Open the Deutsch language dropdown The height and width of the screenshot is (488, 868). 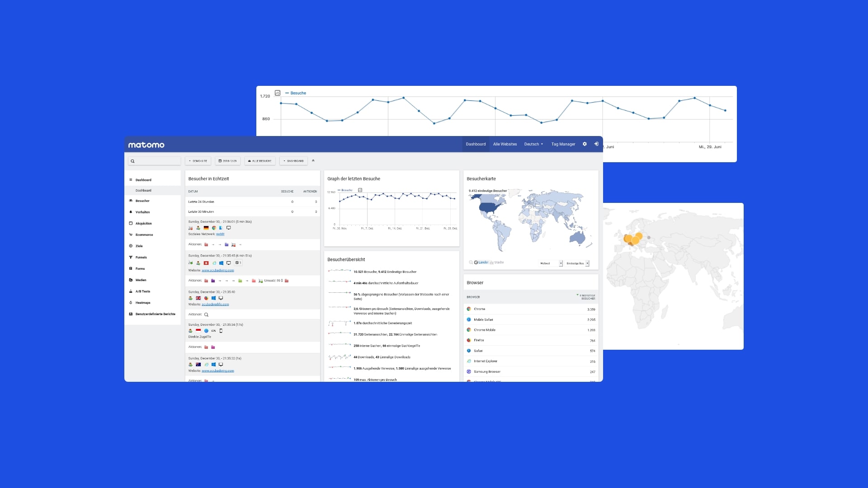[533, 144]
